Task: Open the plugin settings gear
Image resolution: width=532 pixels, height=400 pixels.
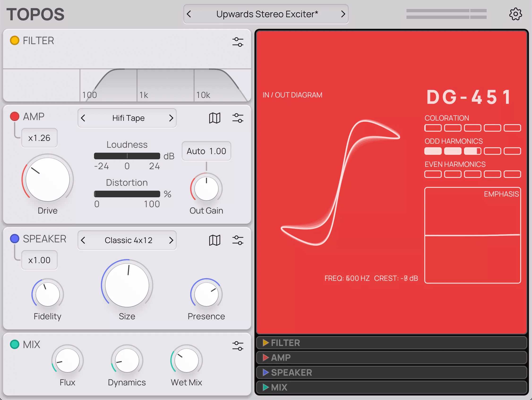Action: click(x=516, y=14)
